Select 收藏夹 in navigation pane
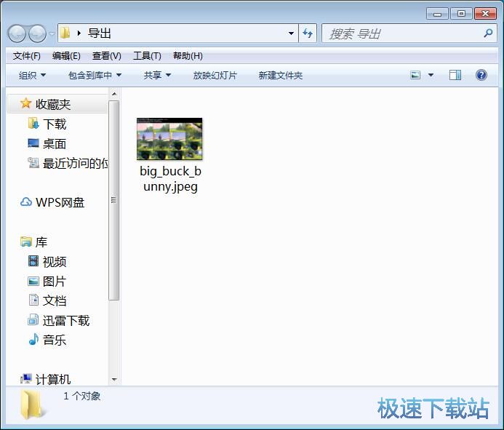This screenshot has height=430, width=504. (x=52, y=104)
